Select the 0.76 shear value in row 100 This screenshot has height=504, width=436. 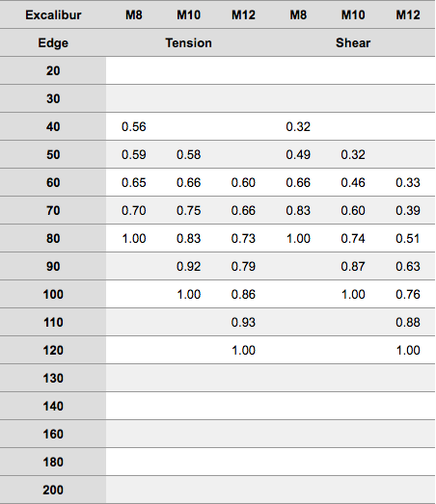(408, 295)
